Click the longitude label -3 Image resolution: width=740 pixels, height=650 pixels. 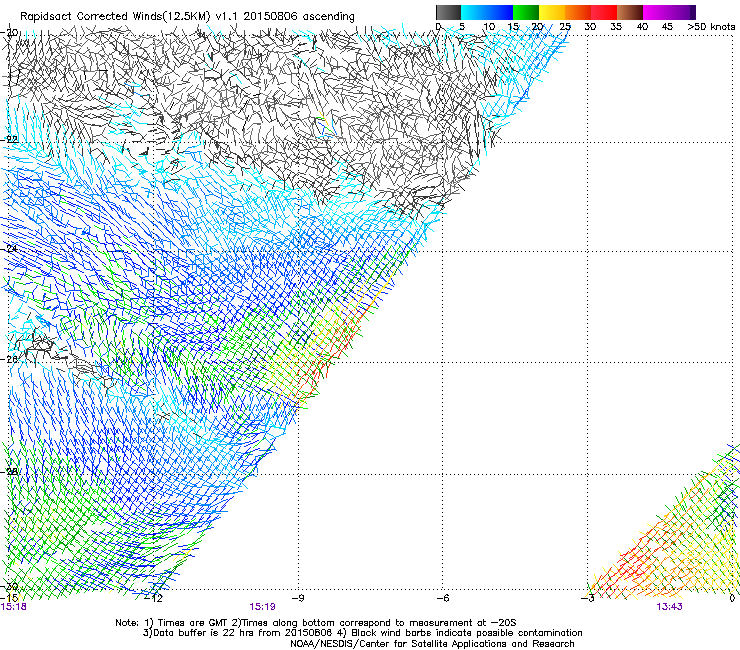coord(588,598)
